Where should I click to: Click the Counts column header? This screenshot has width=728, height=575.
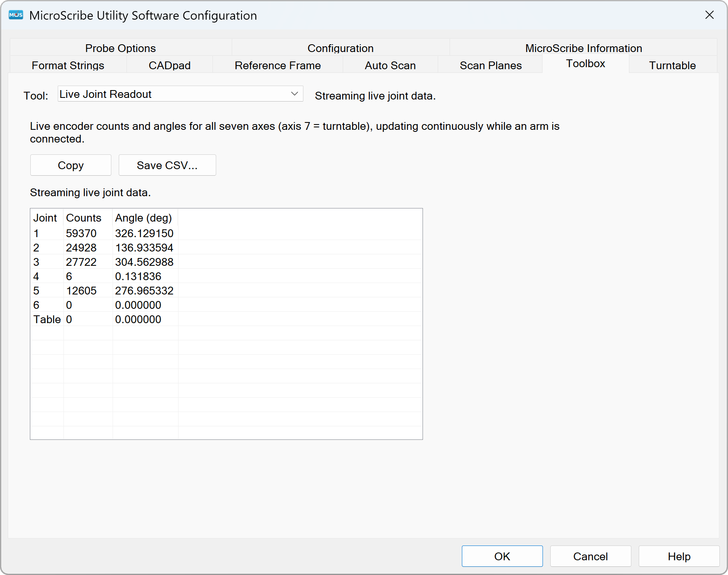coord(88,218)
